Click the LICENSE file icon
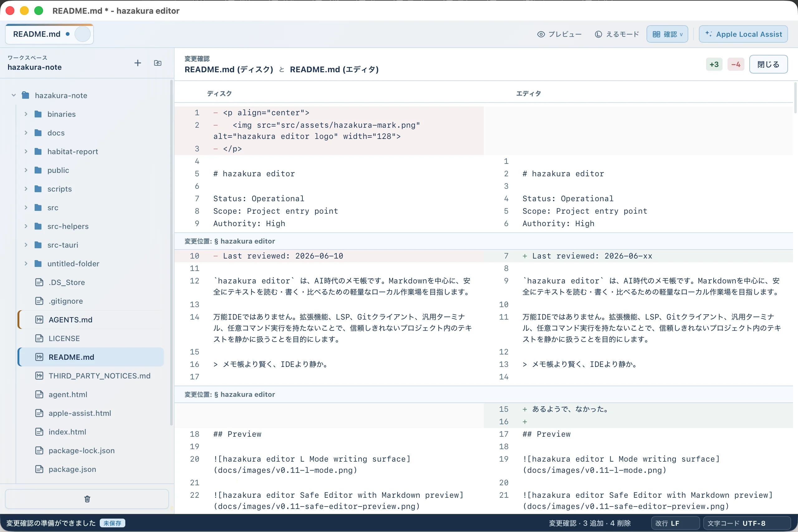Image resolution: width=798 pixels, height=532 pixels. (39, 338)
